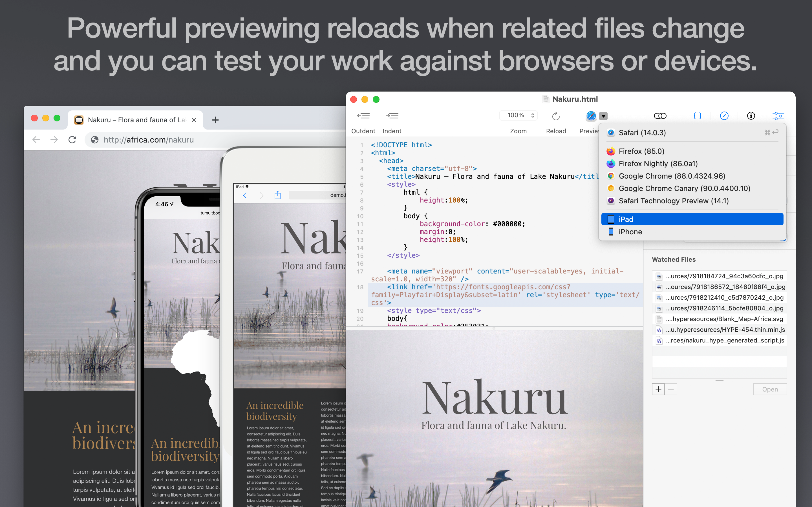Image resolution: width=812 pixels, height=507 pixels.
Task: Click the Safari preview icon in toolbar
Action: pos(591,116)
